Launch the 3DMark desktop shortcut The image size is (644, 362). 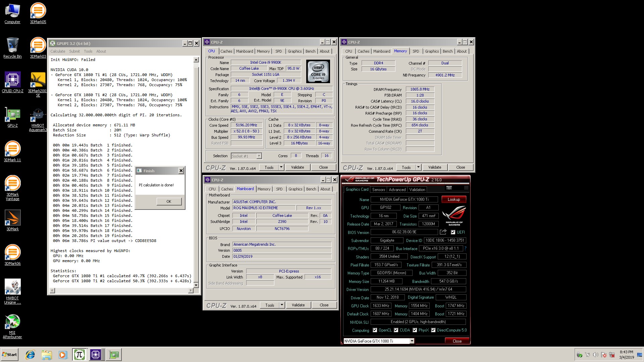click(x=12, y=221)
